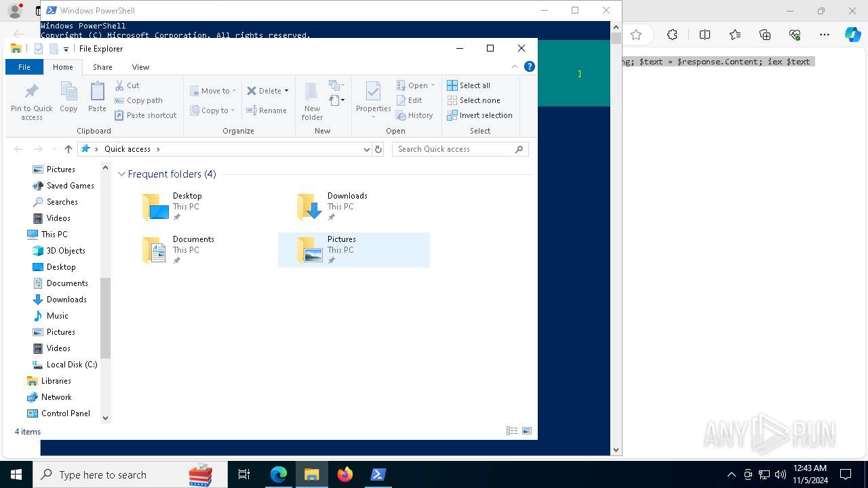Click Select none in ribbon
The height and width of the screenshot is (488, 868).
473,100
